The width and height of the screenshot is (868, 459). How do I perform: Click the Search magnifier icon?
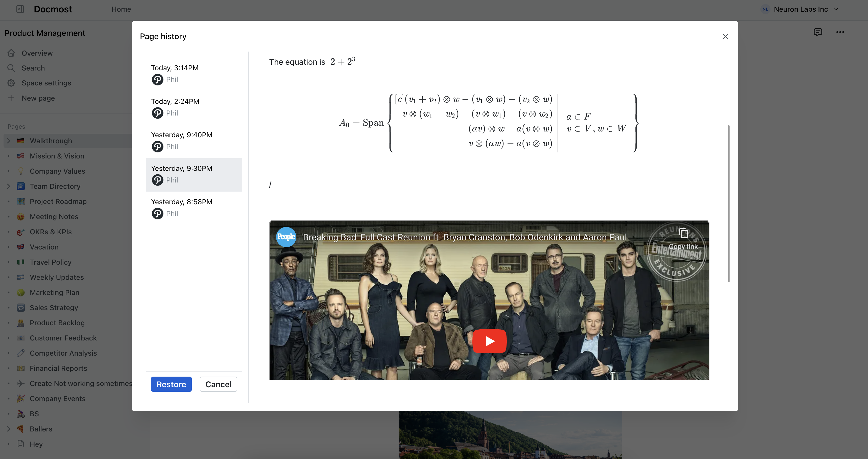[x=11, y=68]
